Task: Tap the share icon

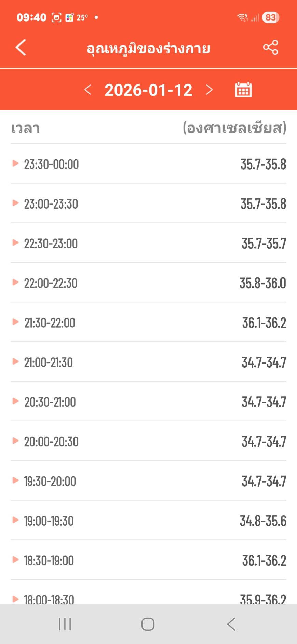Action: [x=270, y=47]
